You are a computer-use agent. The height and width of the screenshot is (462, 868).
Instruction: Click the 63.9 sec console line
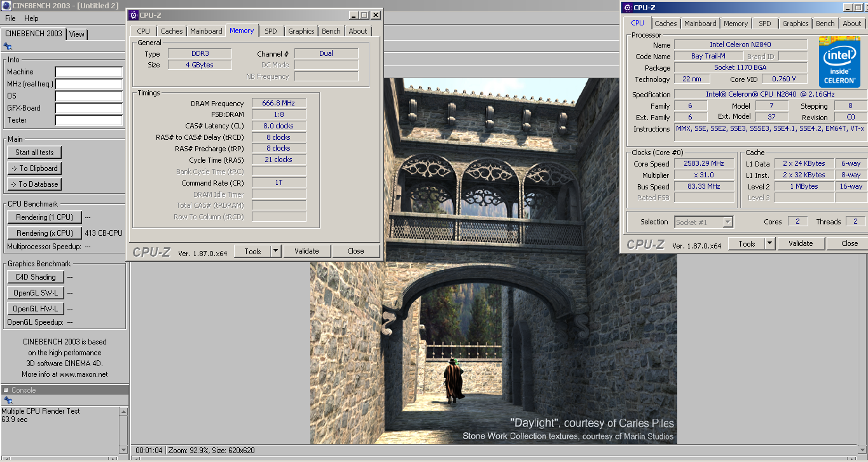(14, 419)
